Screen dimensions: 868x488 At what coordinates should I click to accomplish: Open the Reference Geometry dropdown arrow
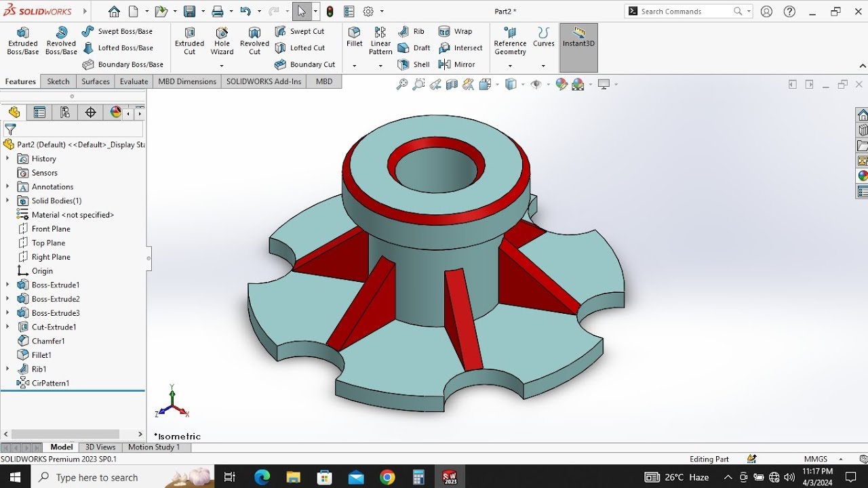point(510,66)
